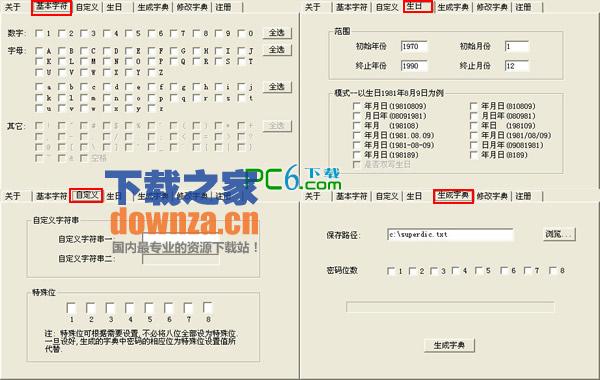Switch to 基本字符 tab in the birthday 范围 panel

coord(351,7)
